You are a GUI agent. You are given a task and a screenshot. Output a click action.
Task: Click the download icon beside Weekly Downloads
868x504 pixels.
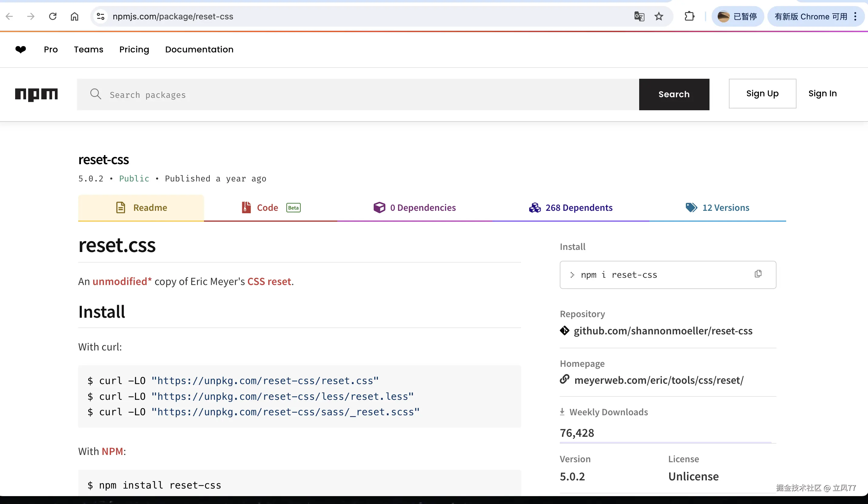coord(562,412)
